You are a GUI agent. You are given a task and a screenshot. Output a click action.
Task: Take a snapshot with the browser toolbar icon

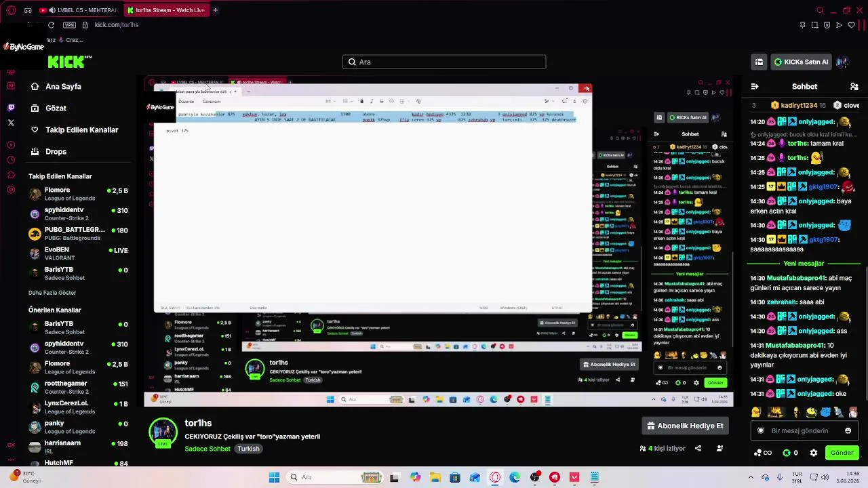click(x=814, y=25)
